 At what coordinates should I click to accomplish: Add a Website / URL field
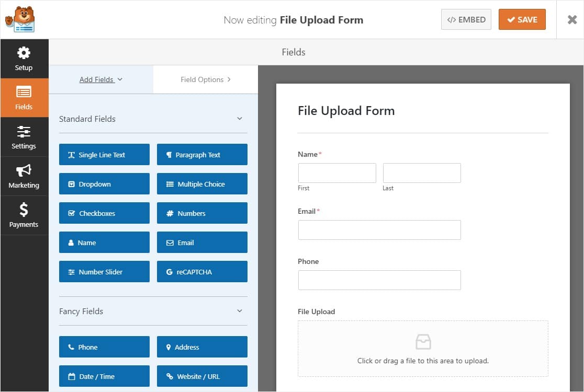(x=202, y=376)
